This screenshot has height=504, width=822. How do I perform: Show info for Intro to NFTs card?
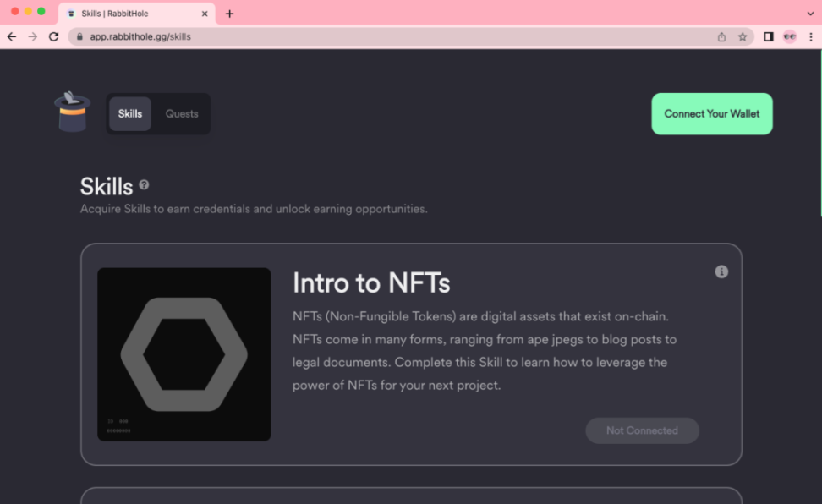[x=721, y=271]
